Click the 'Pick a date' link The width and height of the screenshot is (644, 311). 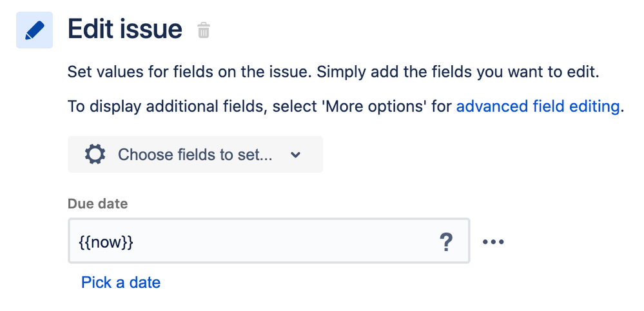coord(121,282)
